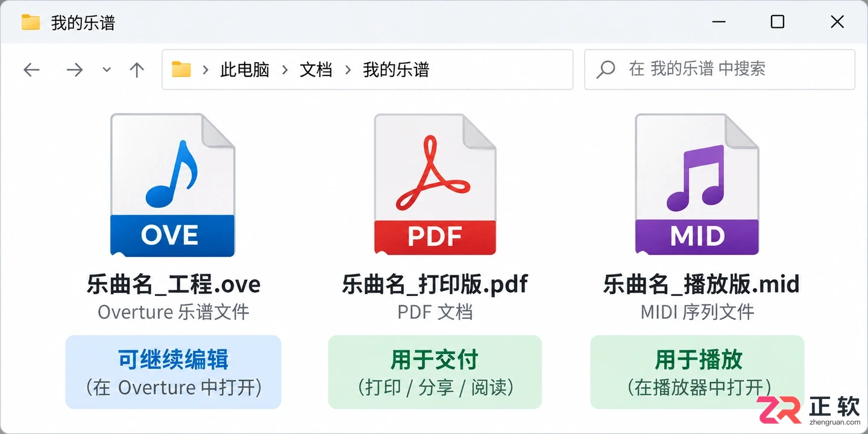Select 我的乐谱 in the address breadcrumb
The image size is (868, 434).
pos(396,70)
